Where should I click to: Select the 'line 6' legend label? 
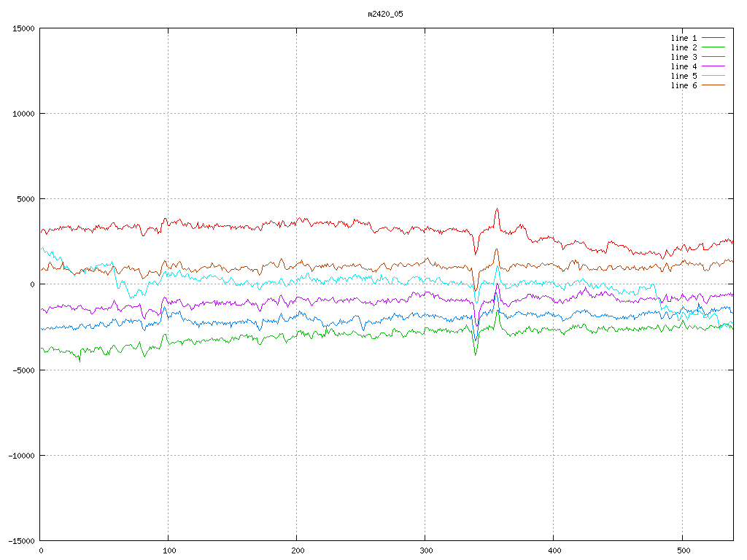[684, 86]
